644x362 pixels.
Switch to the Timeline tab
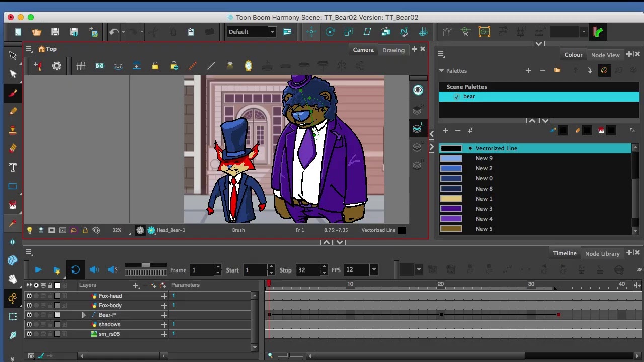tap(565, 253)
